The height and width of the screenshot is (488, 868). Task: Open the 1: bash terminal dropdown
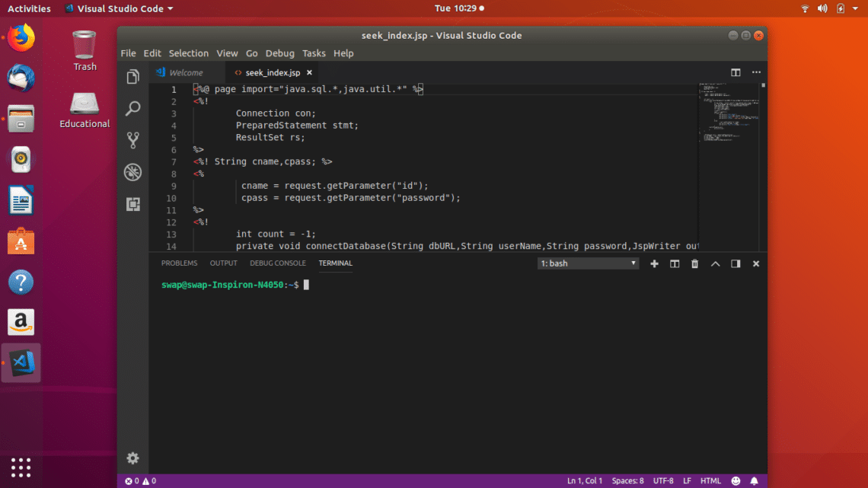[588, 263]
